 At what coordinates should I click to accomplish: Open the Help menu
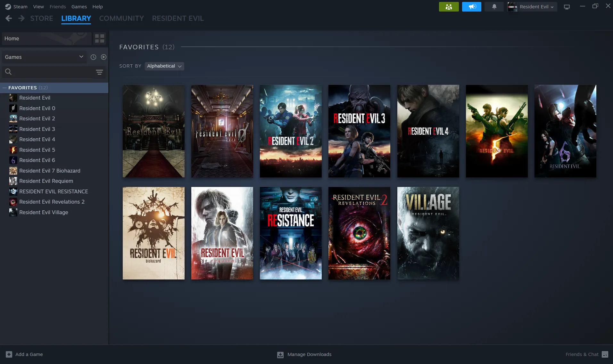pyautogui.click(x=97, y=7)
